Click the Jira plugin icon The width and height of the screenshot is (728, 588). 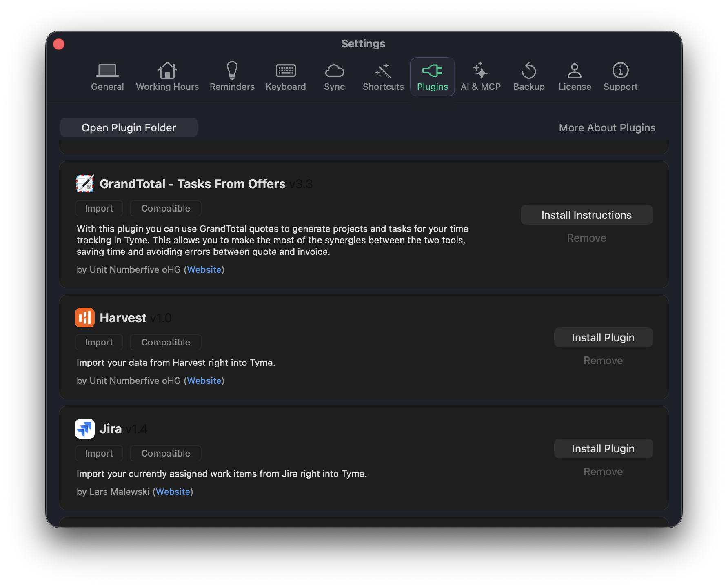click(85, 429)
